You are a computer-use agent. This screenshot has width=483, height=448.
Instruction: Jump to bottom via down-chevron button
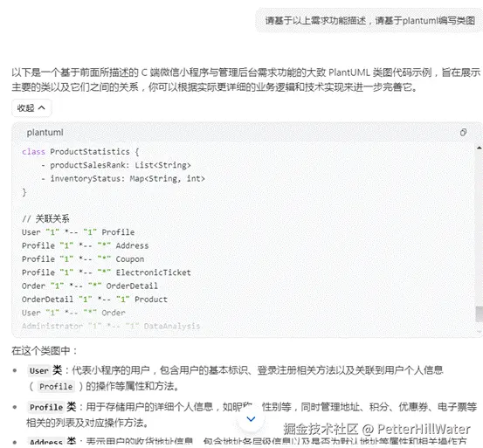point(251,419)
